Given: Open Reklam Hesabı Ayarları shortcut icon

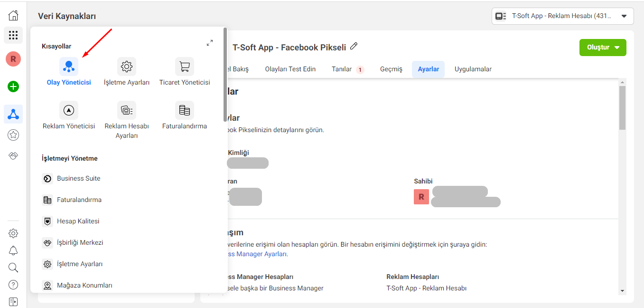Looking at the screenshot, I should (127, 110).
